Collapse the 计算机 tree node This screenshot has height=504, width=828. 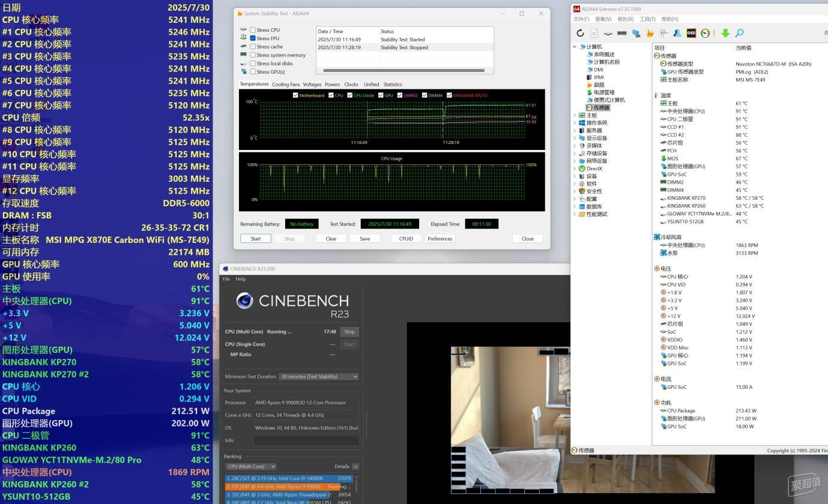[x=575, y=47]
